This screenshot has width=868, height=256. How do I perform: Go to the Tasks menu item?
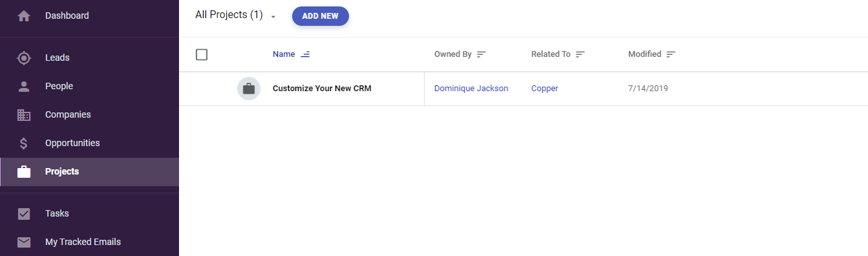[x=57, y=213]
